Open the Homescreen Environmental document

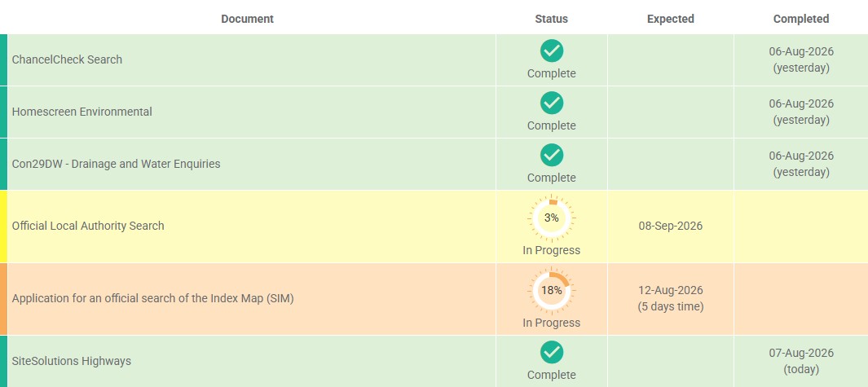click(82, 112)
